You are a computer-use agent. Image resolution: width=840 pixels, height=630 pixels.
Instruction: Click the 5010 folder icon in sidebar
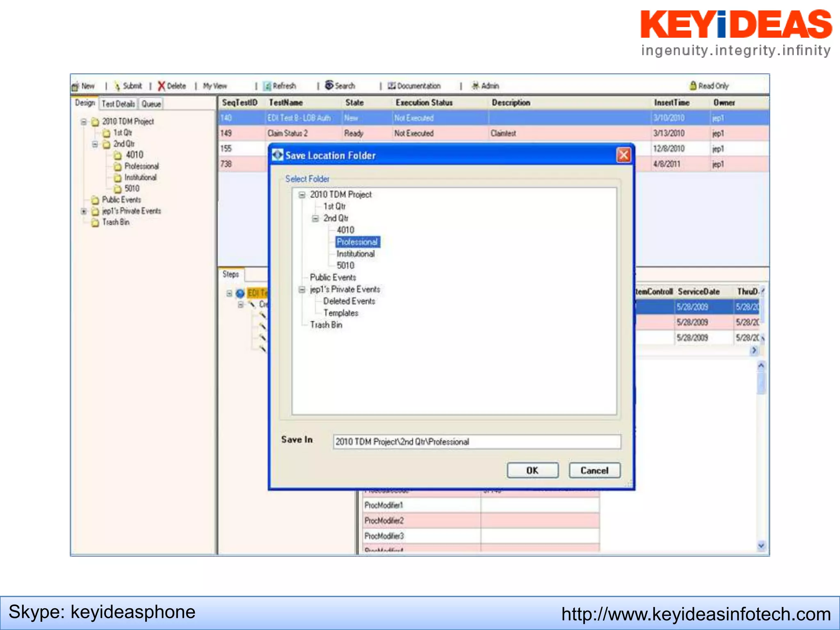point(118,189)
